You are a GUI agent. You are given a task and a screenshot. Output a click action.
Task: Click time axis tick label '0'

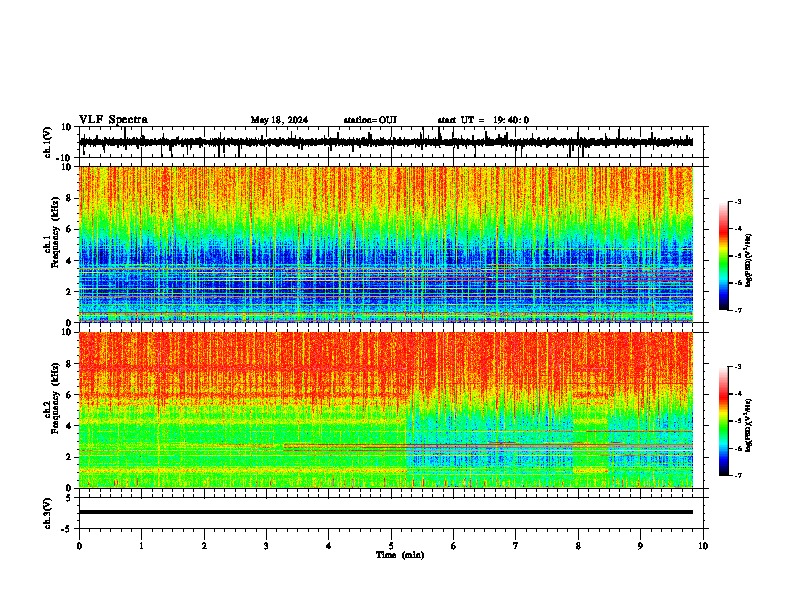tap(79, 546)
